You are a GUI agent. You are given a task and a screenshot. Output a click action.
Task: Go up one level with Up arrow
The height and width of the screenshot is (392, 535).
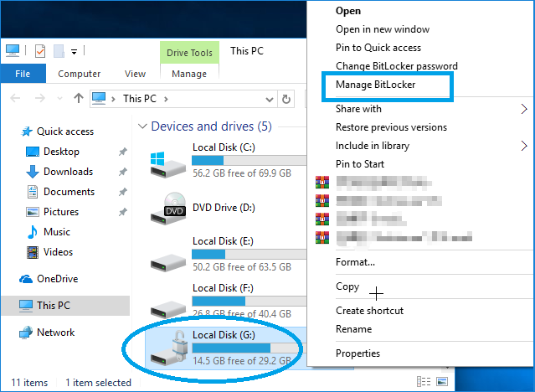(79, 98)
